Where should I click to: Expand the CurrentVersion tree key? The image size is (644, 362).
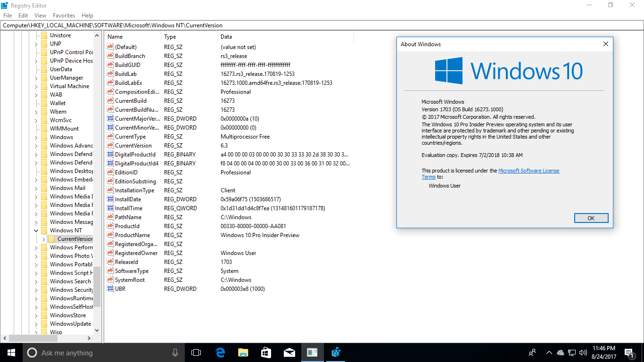(44, 239)
